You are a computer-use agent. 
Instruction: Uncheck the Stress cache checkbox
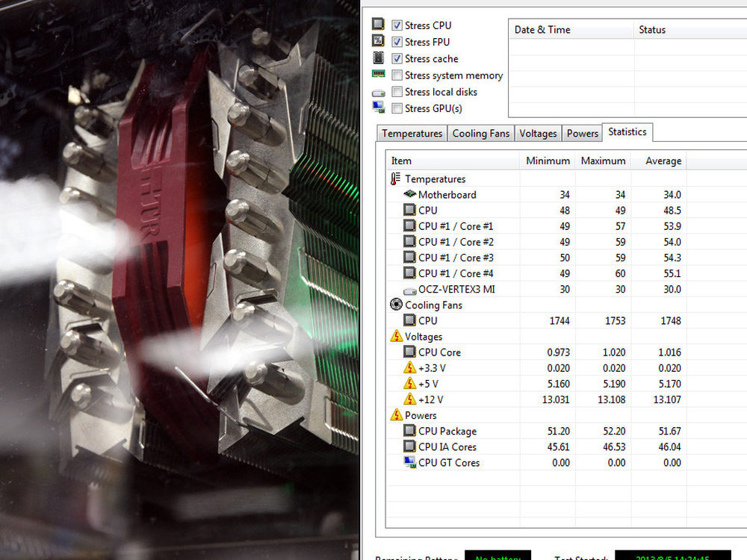[397, 58]
